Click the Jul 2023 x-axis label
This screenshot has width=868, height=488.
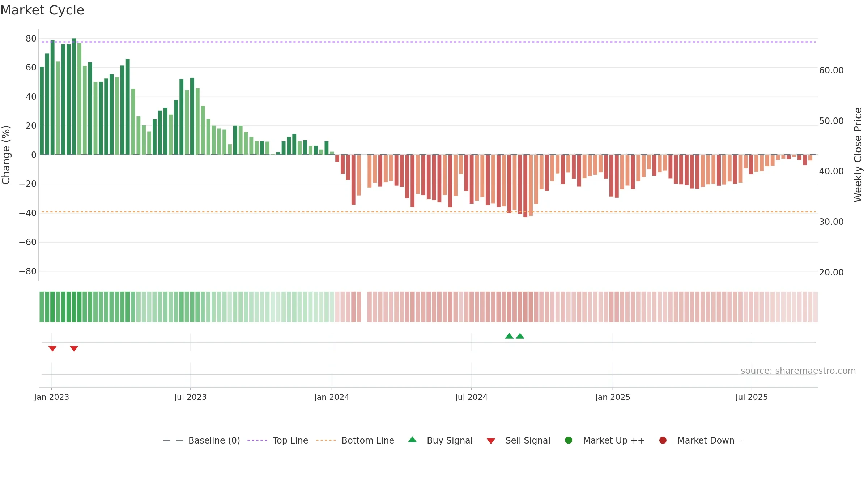(191, 397)
